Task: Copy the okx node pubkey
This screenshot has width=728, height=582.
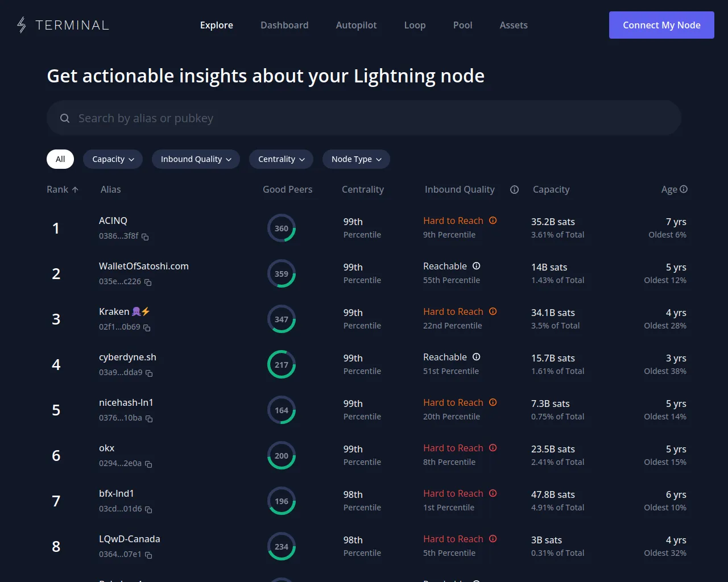Action: pos(148,464)
